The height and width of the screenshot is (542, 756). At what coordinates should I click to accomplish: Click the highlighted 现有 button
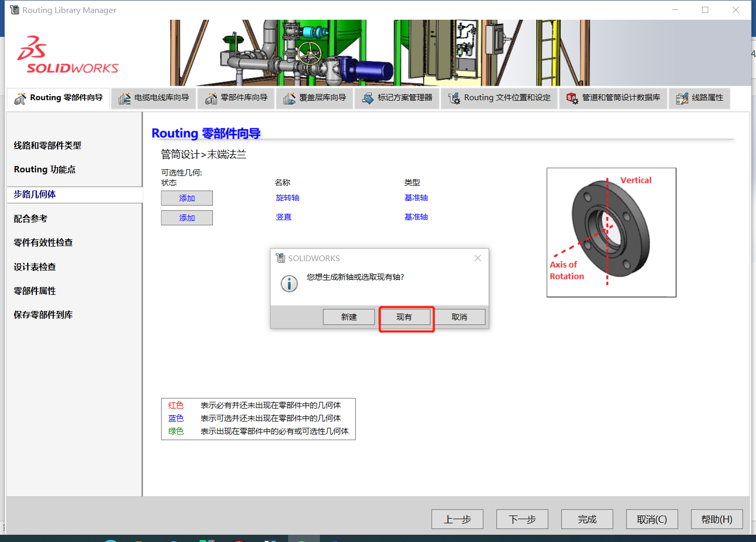pyautogui.click(x=406, y=317)
